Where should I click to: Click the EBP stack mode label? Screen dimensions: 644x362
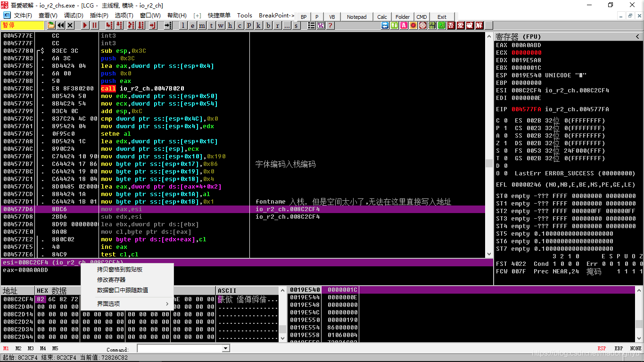tap(619, 348)
